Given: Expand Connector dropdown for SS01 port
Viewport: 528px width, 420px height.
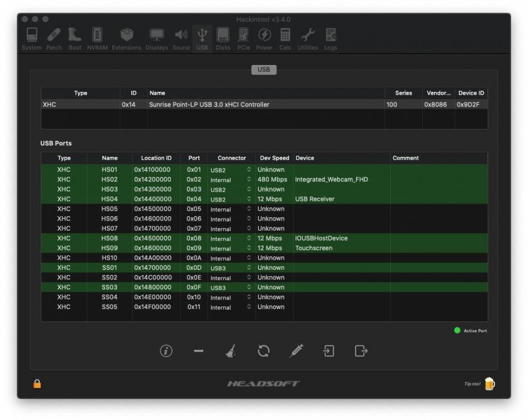Looking at the screenshot, I should (x=249, y=268).
